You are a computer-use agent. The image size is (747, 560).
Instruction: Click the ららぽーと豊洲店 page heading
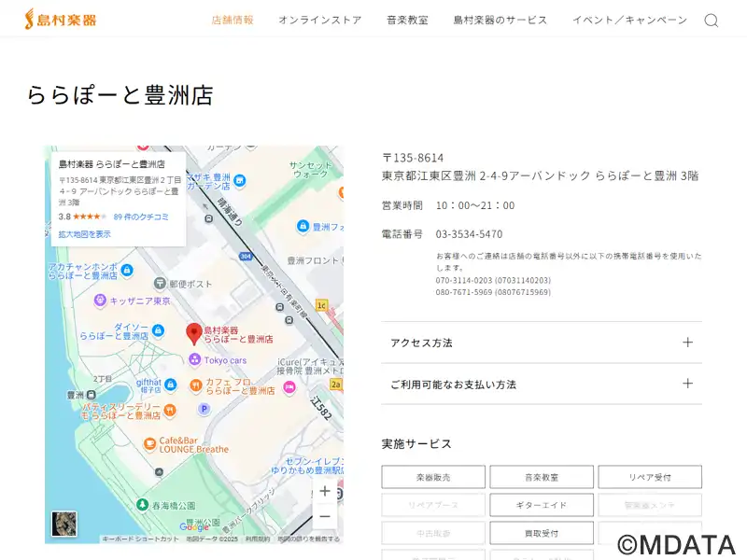coord(120,95)
